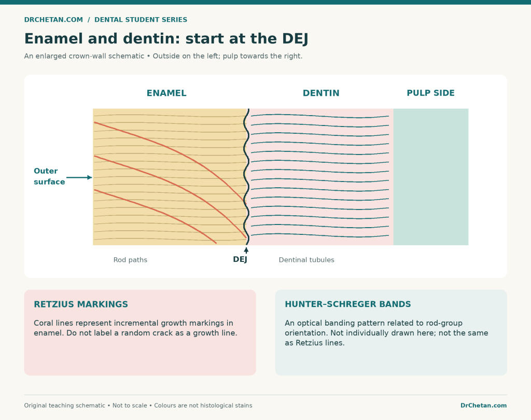This screenshot has width=531, height=420.
Task: Click the DrChetan.com footer link
Action: point(484,405)
